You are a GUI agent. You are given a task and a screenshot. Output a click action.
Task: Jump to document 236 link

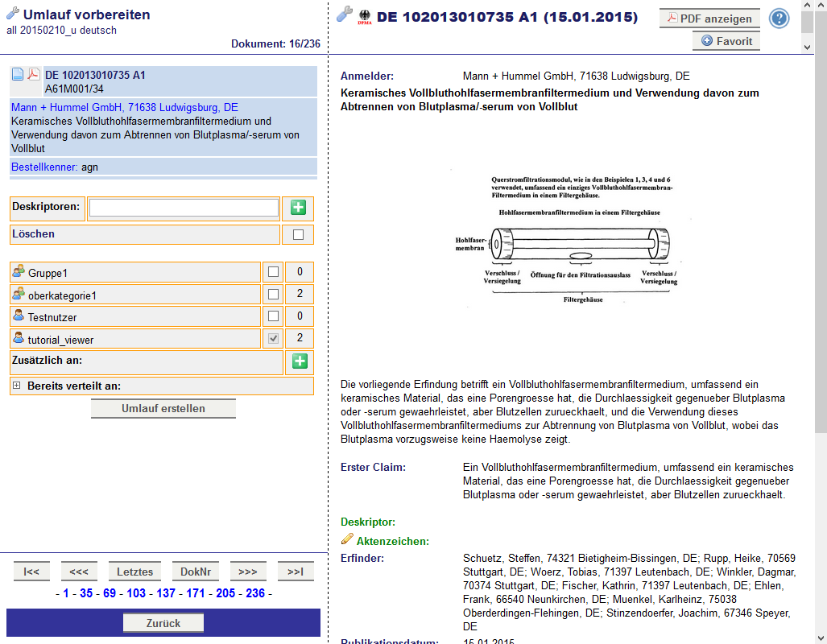click(255, 593)
